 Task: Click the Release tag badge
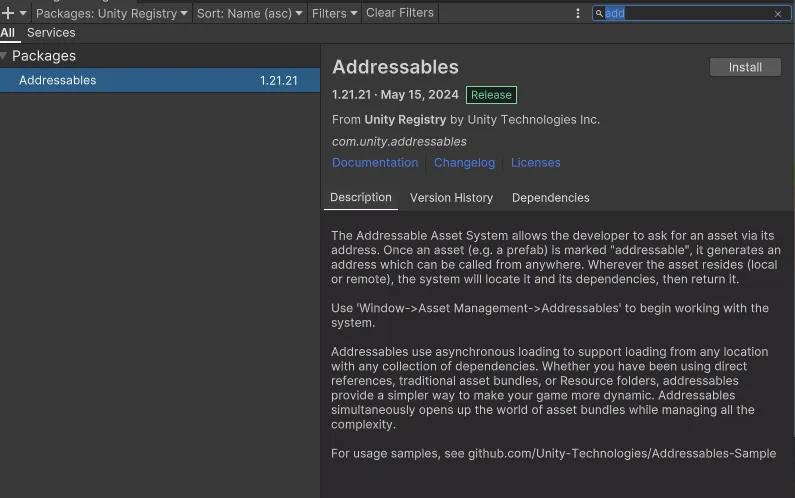pos(491,95)
